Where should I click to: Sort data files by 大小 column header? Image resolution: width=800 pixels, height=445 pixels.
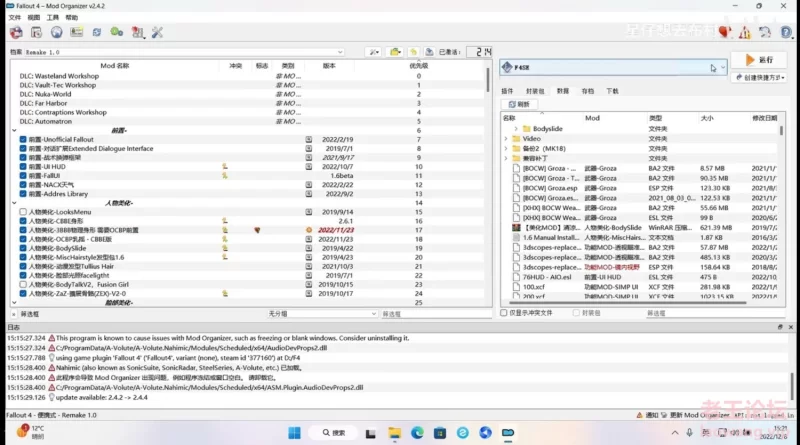707,118
